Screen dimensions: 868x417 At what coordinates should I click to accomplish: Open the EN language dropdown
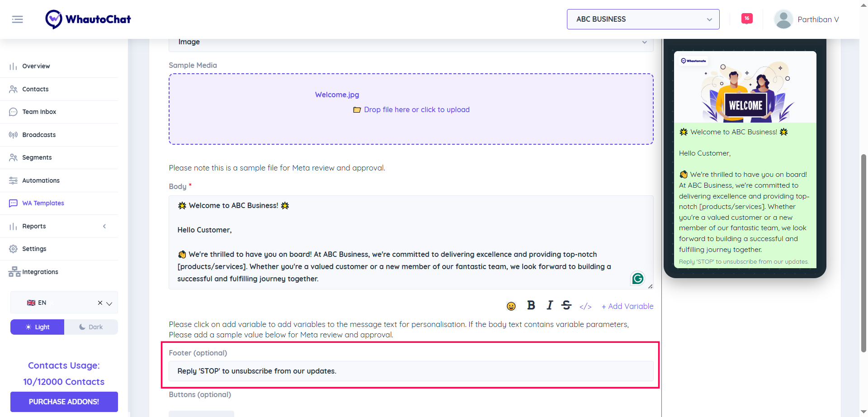109,302
